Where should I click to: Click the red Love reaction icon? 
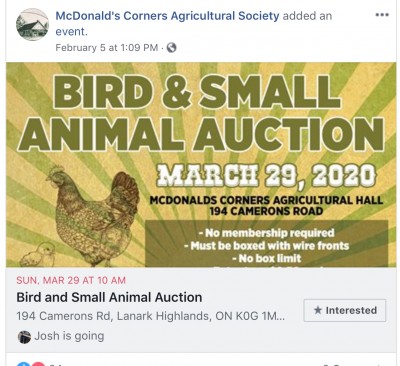pyautogui.click(x=39, y=364)
